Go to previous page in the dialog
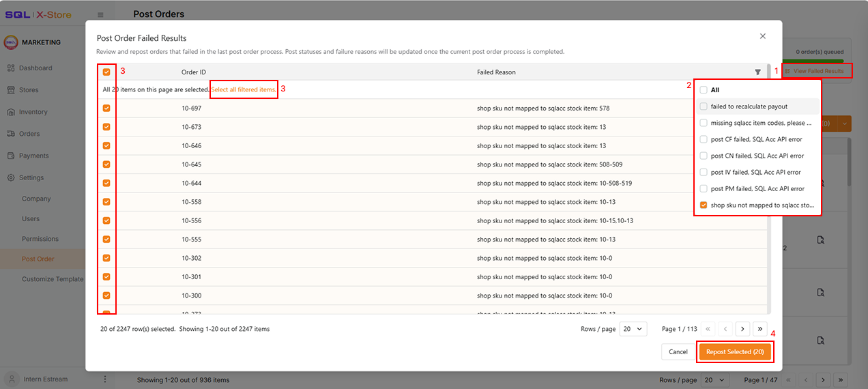 [726, 329]
